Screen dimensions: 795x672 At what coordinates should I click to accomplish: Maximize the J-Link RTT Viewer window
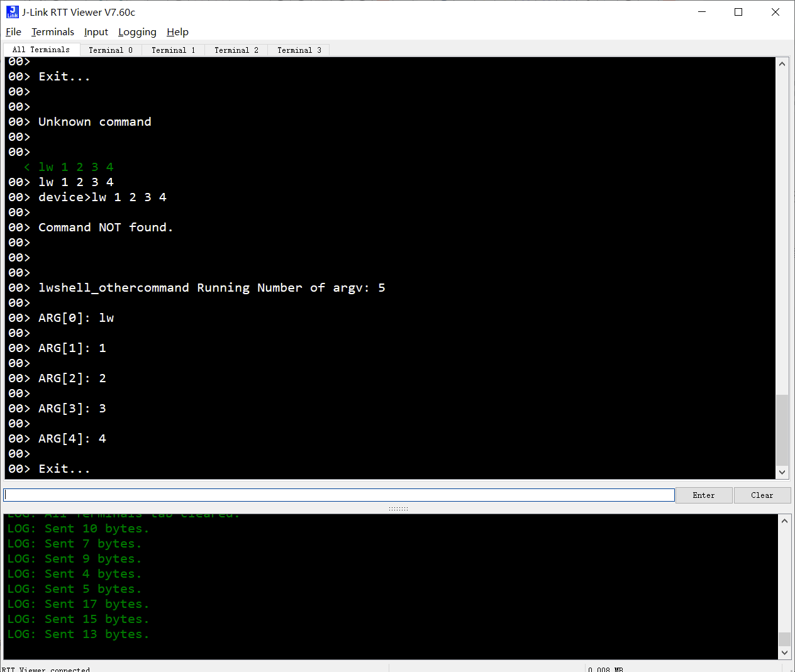[x=738, y=12]
